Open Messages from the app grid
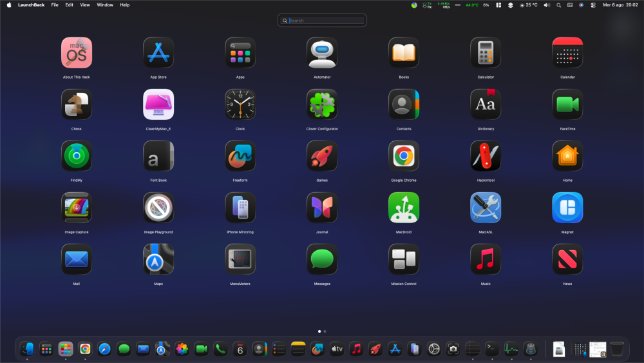 click(322, 259)
